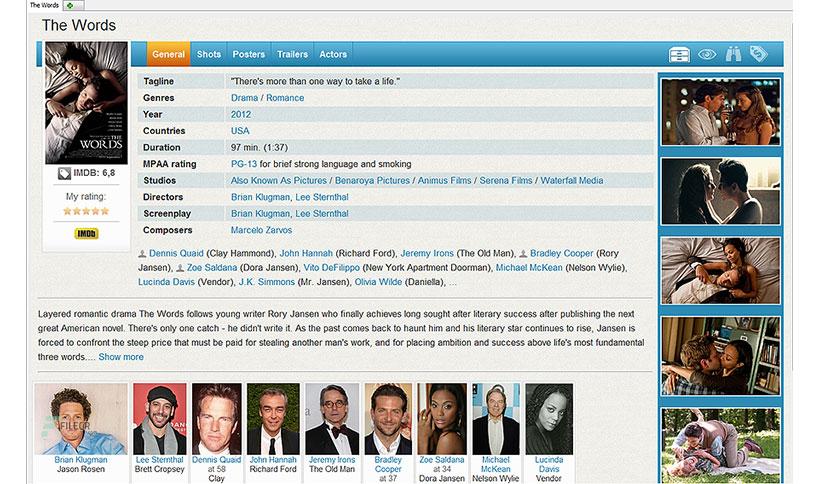Image resolution: width=836 pixels, height=484 pixels.
Task: Select the Actors tab
Action: point(333,54)
